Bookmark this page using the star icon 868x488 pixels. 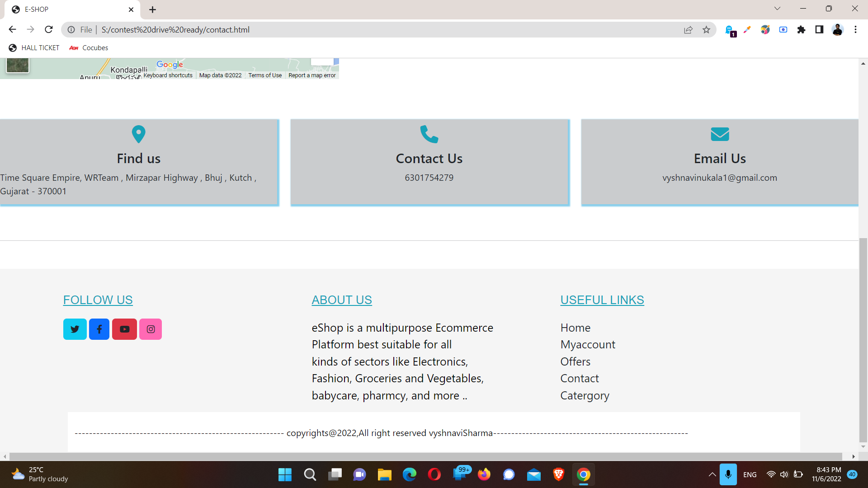click(x=706, y=29)
